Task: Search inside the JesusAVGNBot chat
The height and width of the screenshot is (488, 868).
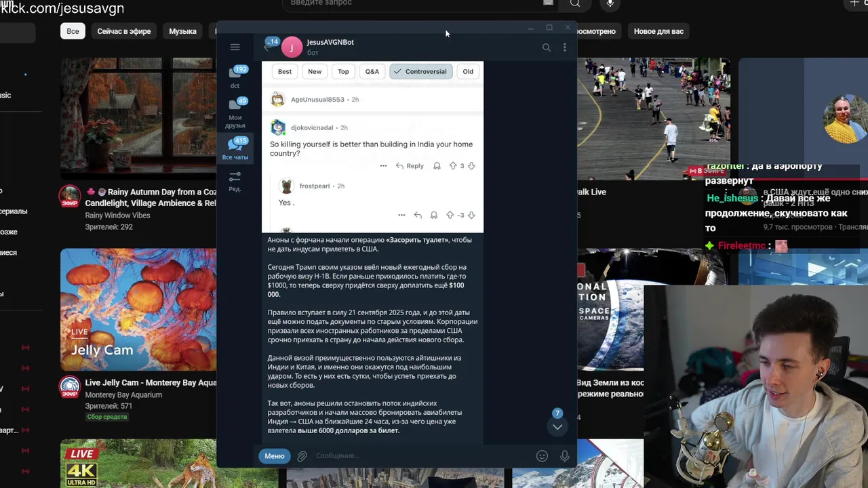Action: pos(547,47)
